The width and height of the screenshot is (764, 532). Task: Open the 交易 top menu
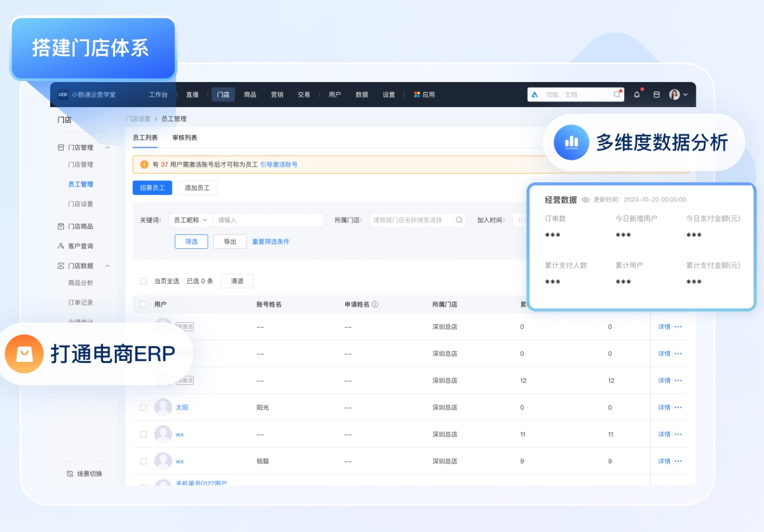coord(304,95)
